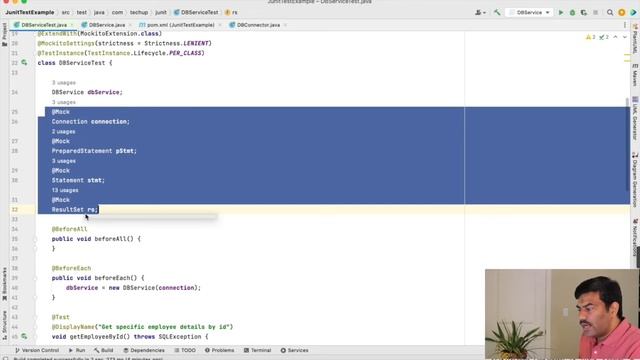
Task: Open the Run tool window
Action: [x=77, y=350]
